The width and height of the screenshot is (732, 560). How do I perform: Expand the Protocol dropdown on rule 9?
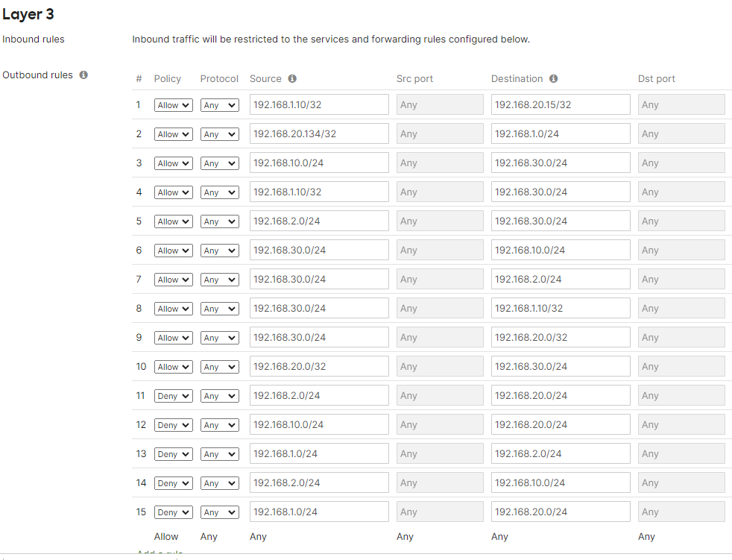219,338
